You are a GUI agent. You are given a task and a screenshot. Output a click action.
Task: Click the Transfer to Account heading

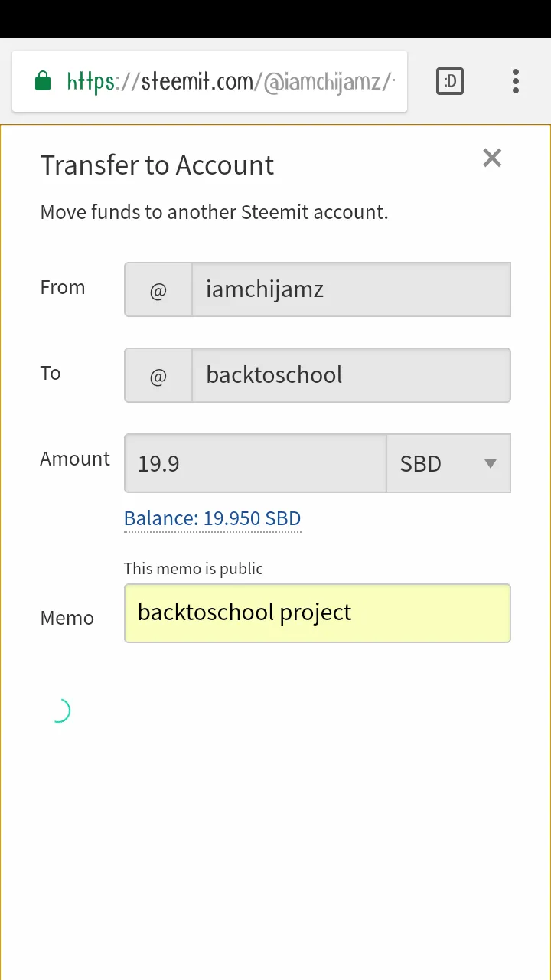click(157, 165)
